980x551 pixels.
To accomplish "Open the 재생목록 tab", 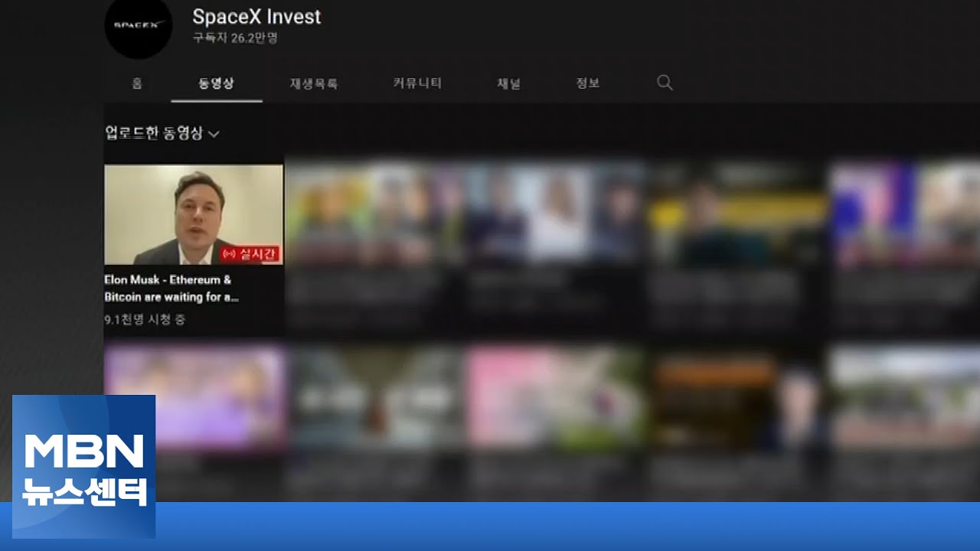I will pos(314,83).
